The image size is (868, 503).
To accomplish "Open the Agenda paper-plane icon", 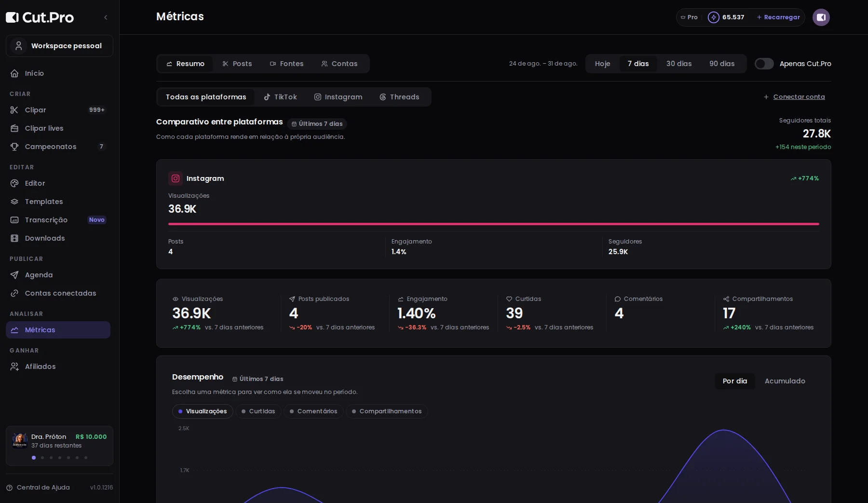I will tap(14, 275).
